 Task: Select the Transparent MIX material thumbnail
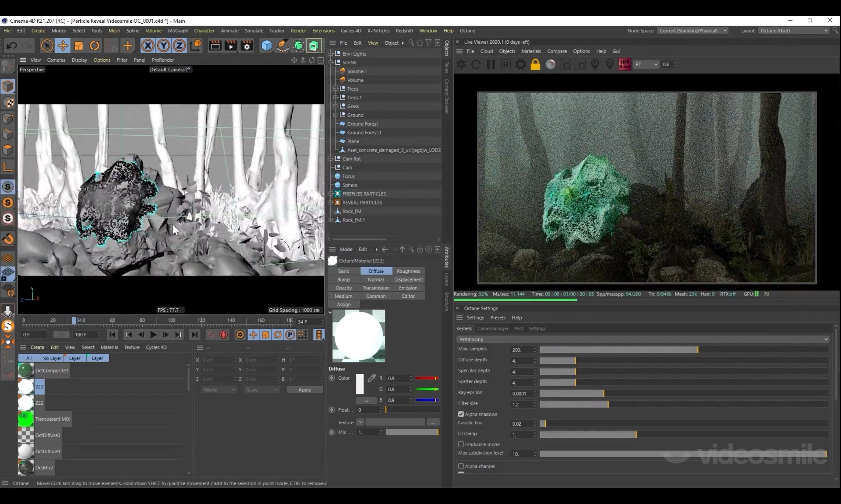click(x=26, y=419)
